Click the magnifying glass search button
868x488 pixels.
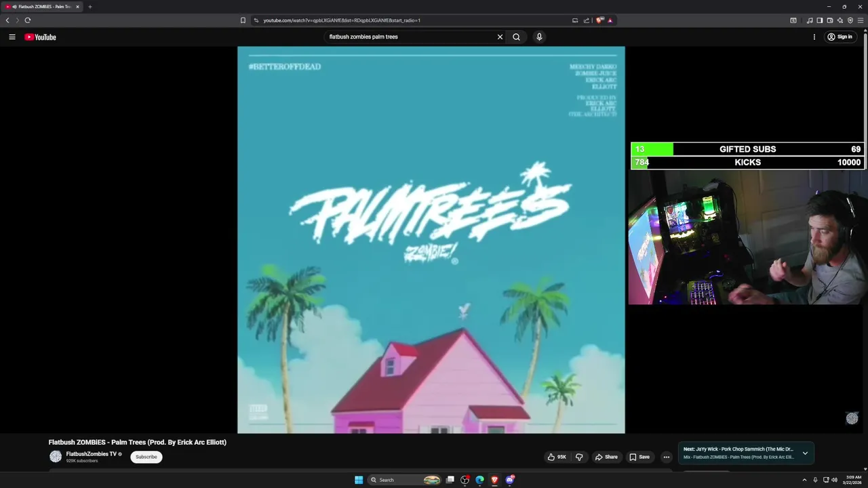tap(516, 37)
